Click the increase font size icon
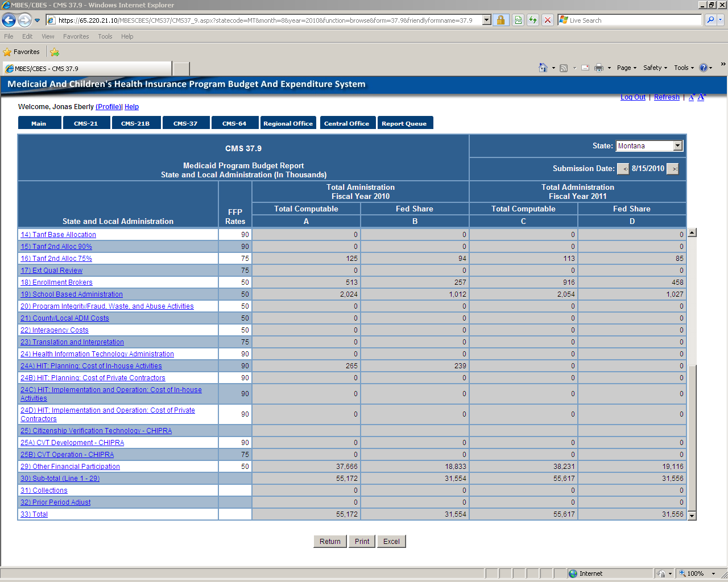 tap(701, 97)
